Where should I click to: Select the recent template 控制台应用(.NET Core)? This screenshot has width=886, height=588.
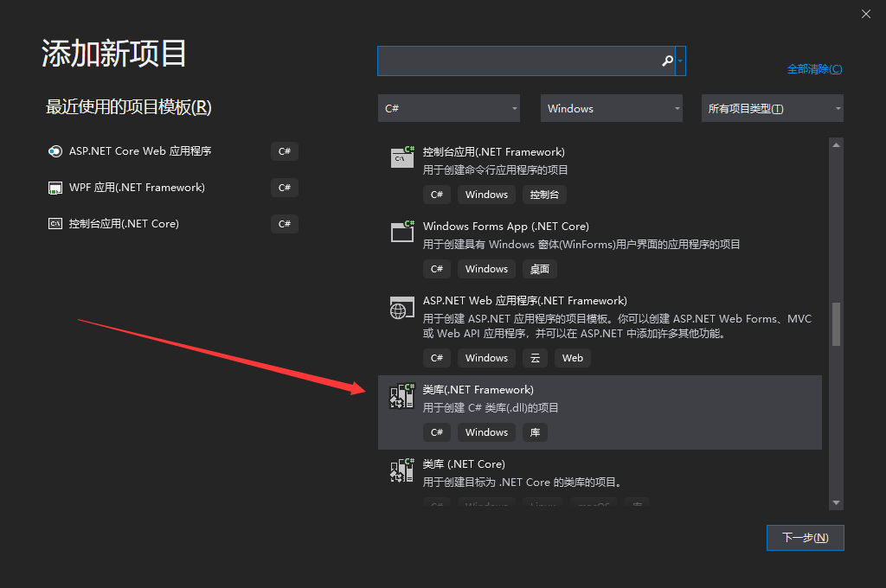pyautogui.click(x=124, y=224)
